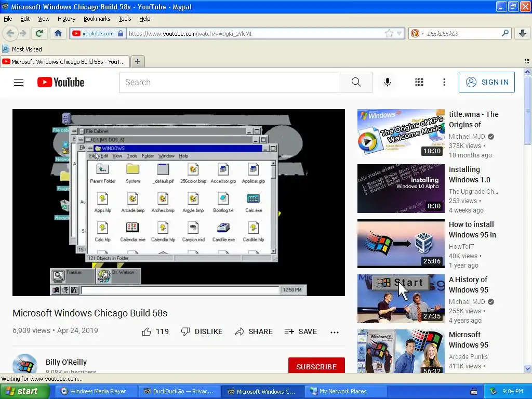532x399 pixels.
Task: Switch to DuckDuckGo Privacy taskbar window
Action: coord(179,391)
